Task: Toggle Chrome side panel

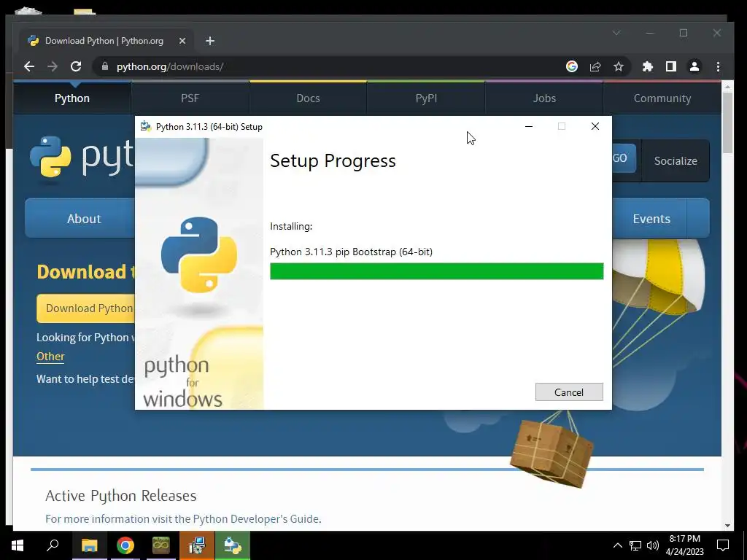Action: [671, 66]
